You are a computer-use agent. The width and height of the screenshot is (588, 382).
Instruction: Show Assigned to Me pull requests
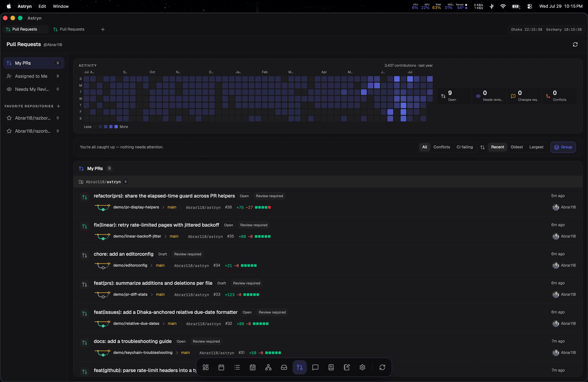coord(34,76)
